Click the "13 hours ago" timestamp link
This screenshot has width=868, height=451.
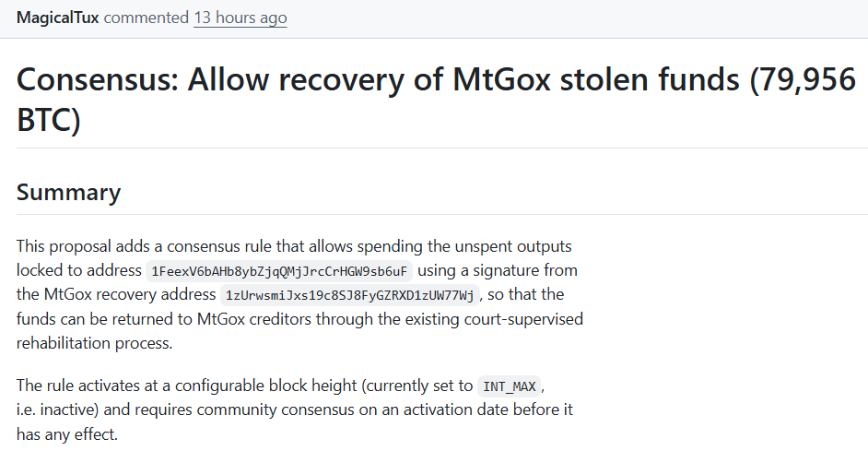click(x=240, y=18)
